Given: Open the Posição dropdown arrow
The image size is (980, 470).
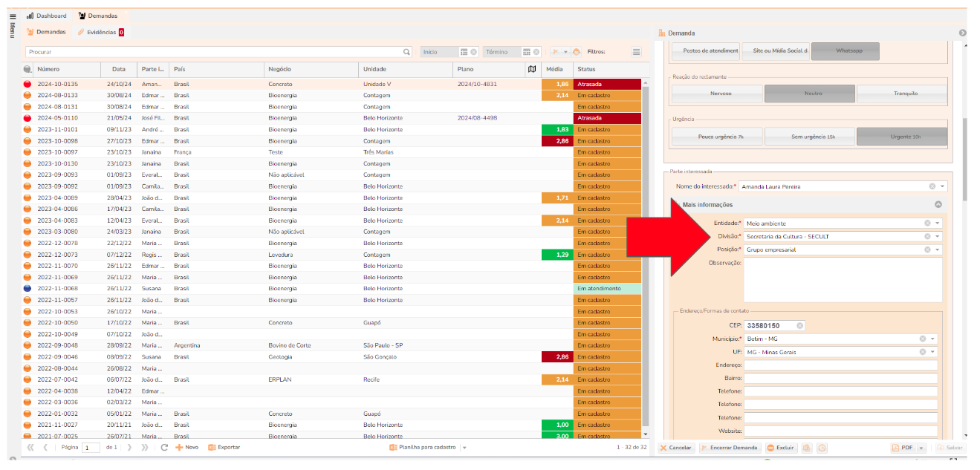Looking at the screenshot, I should 937,249.
